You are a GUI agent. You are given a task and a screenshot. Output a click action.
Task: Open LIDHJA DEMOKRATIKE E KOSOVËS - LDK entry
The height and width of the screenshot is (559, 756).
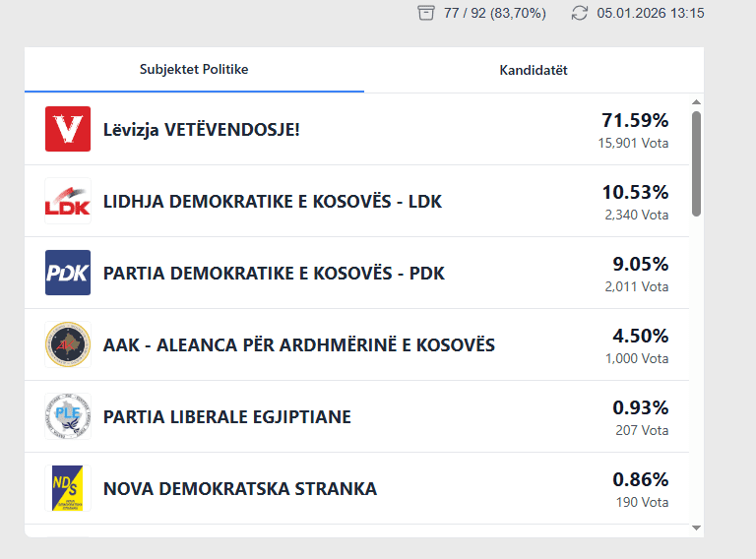click(x=273, y=202)
